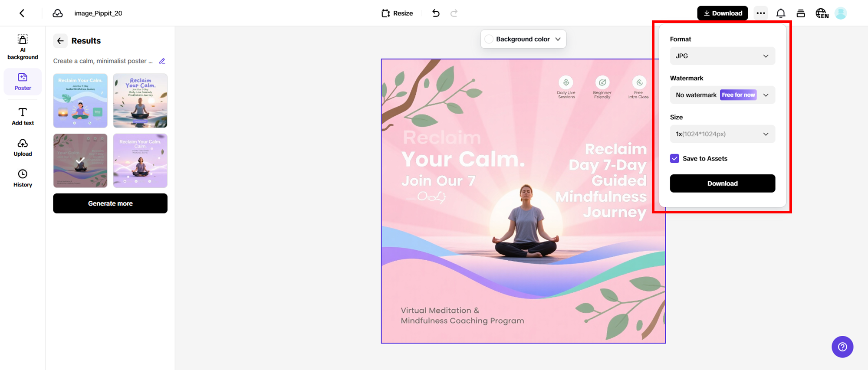Click the background color swatch circle
Screen dimensions: 868x370
tap(489, 39)
